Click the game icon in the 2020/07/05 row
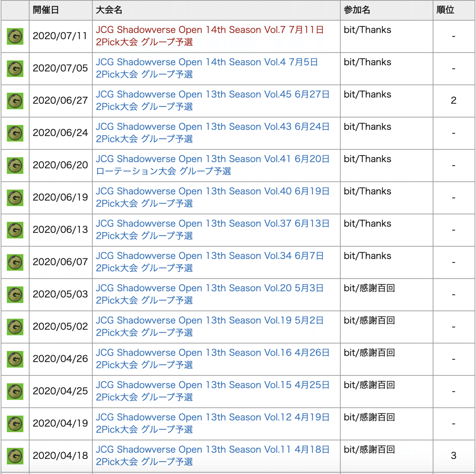Image resolution: width=476 pixels, height=474 pixels. coord(15,69)
